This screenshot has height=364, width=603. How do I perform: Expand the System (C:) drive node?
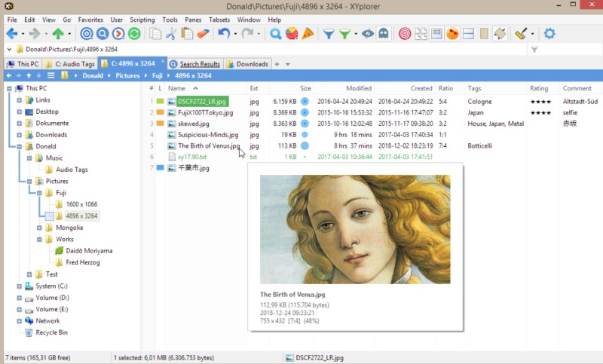[x=19, y=286]
